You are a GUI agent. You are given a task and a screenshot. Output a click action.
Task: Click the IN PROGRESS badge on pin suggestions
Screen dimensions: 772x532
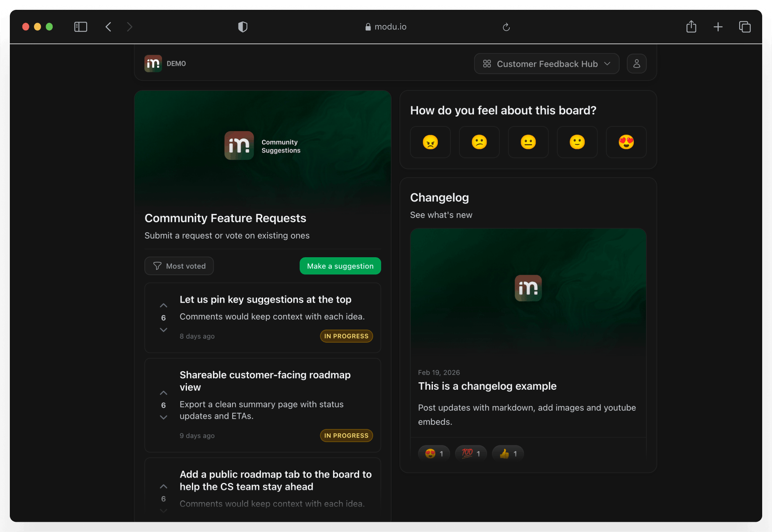coord(346,336)
